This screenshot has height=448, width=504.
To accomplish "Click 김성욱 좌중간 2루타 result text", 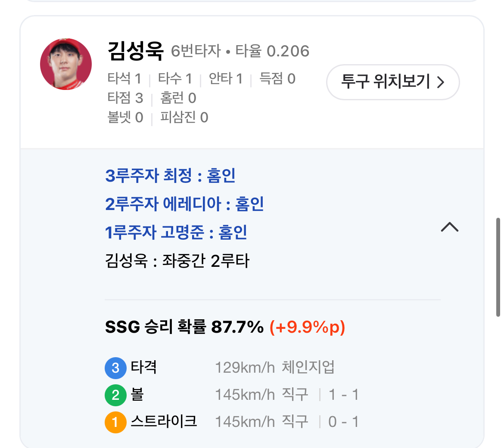I will 177,260.
